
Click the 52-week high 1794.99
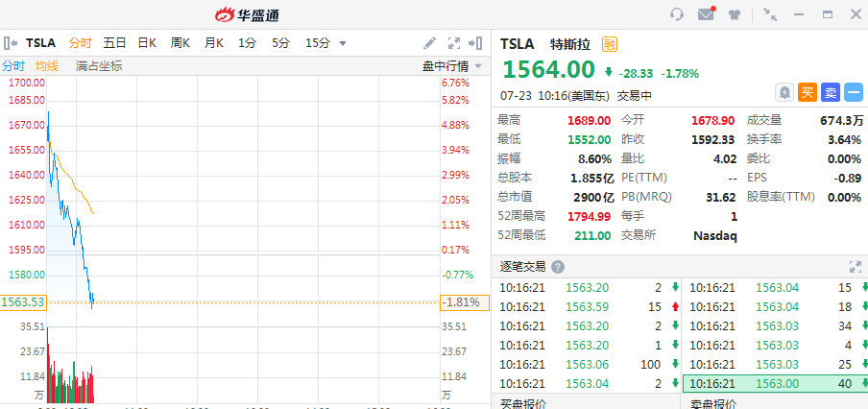click(589, 216)
